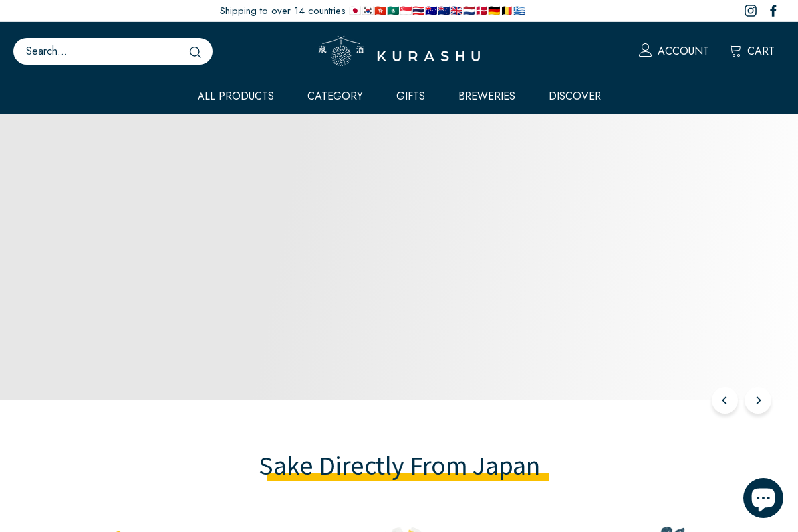Click the Greece flag

click(x=519, y=11)
